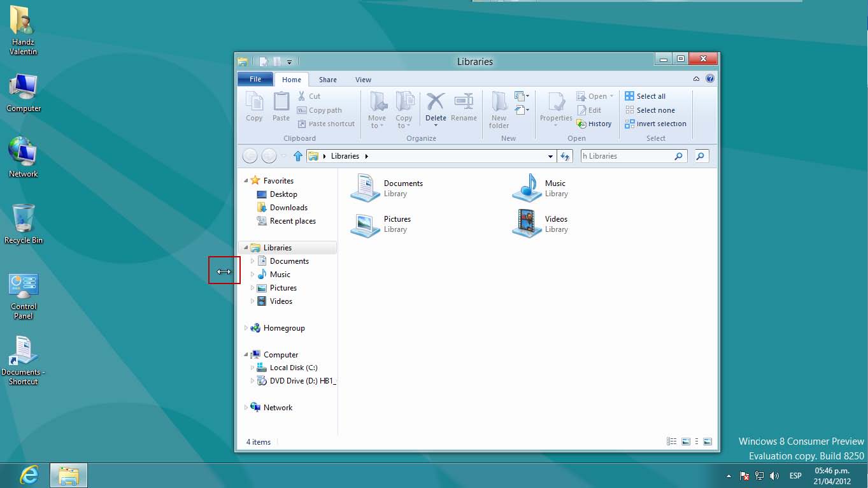The height and width of the screenshot is (488, 868).
Task: Click the New folder icon
Action: pos(499,102)
